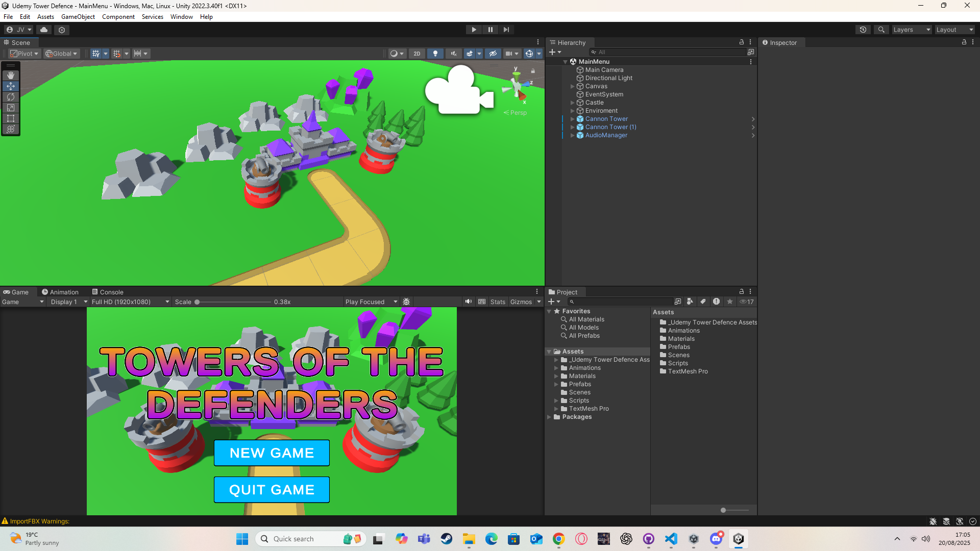This screenshot has width=980, height=551.
Task: Toggle Scene effects (skybox, fog)
Action: coord(470,54)
